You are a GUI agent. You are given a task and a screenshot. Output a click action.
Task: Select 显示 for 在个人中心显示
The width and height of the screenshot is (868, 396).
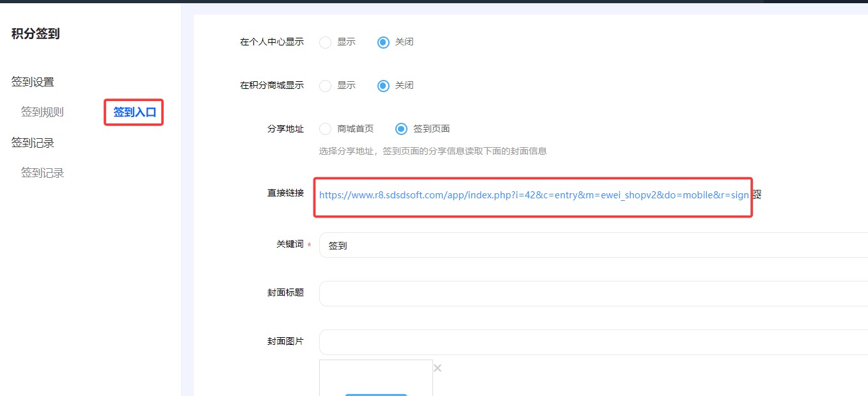click(x=326, y=42)
